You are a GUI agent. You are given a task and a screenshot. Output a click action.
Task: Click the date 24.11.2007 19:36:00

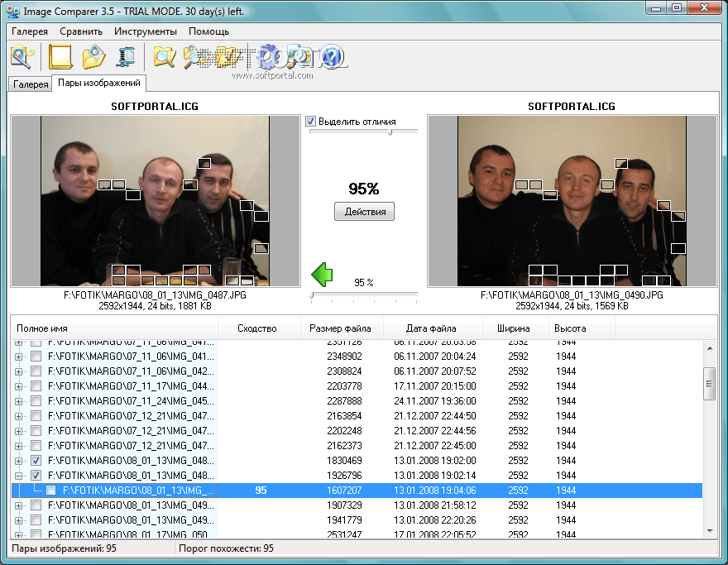click(435, 401)
